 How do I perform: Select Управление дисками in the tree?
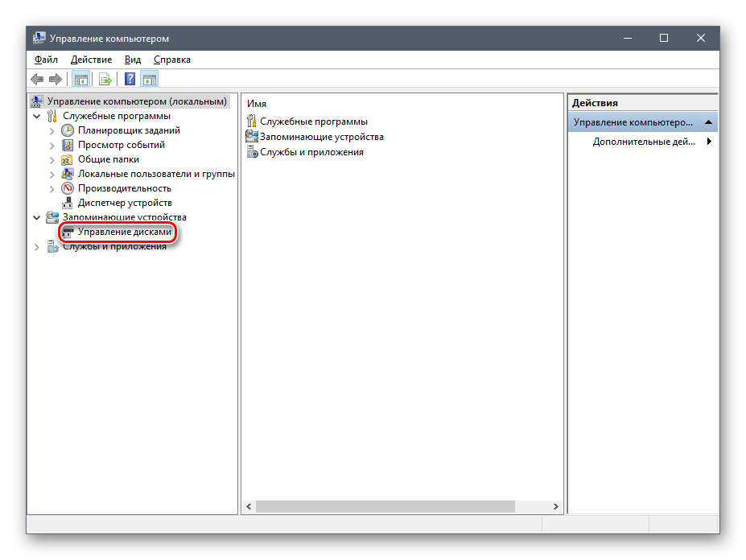(x=125, y=232)
